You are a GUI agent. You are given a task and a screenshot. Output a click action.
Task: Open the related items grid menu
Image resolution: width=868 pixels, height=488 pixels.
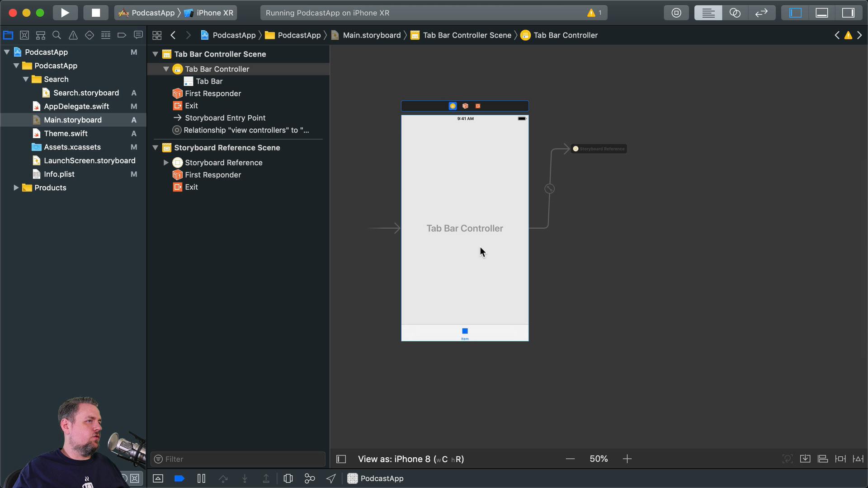[157, 35]
